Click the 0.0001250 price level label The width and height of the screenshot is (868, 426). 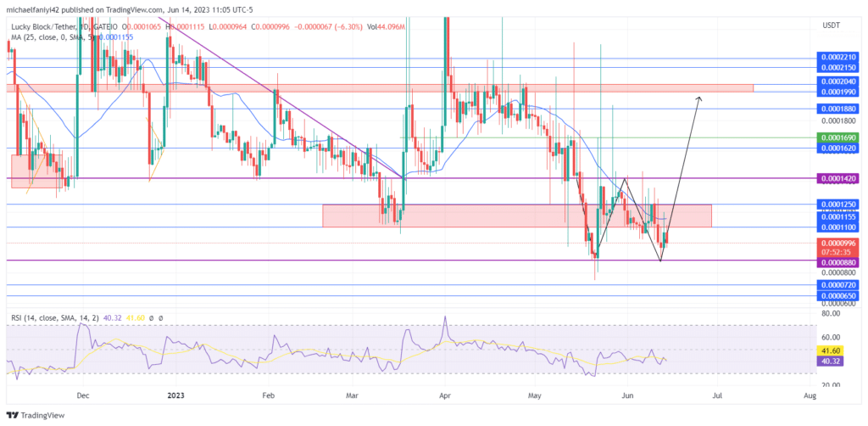[838, 205]
